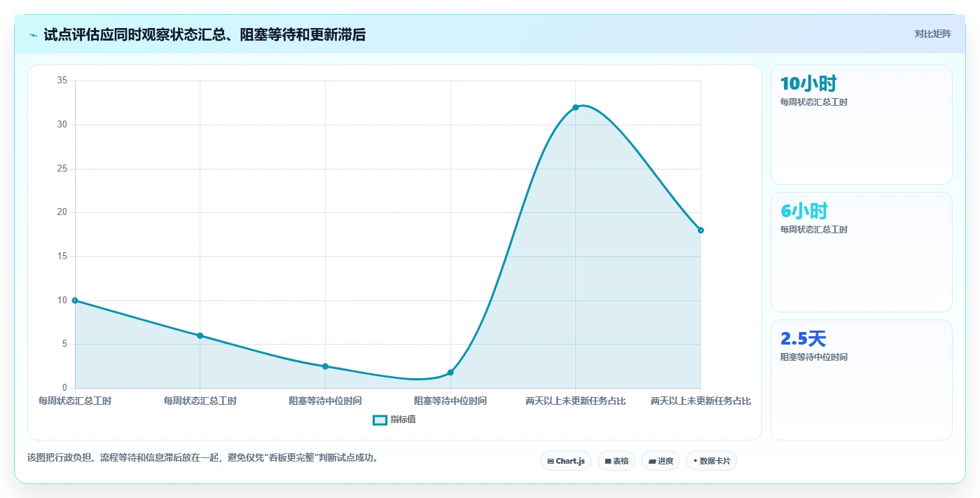This screenshot has height=498, width=980.
Task: Click the y-axis label 35
Action: coord(62,81)
